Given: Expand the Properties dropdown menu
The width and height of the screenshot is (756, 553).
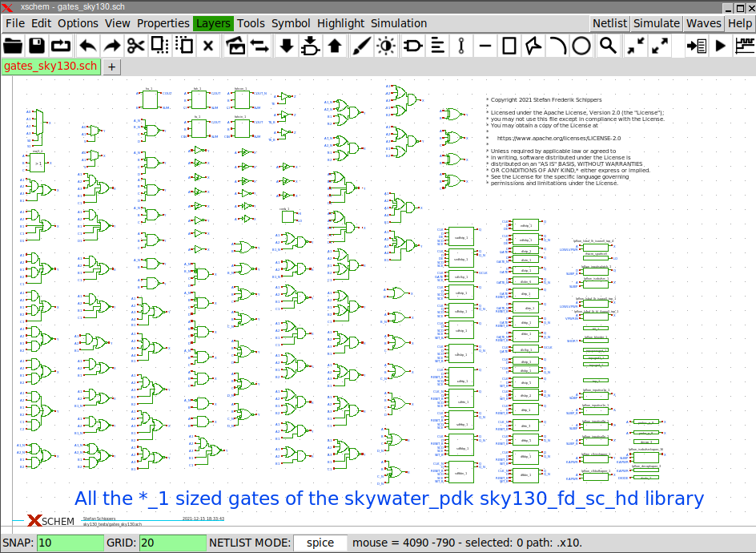Looking at the screenshot, I should pos(163,23).
